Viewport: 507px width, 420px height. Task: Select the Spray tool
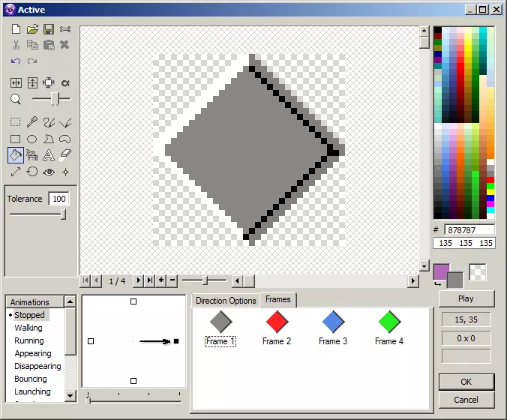[x=32, y=155]
